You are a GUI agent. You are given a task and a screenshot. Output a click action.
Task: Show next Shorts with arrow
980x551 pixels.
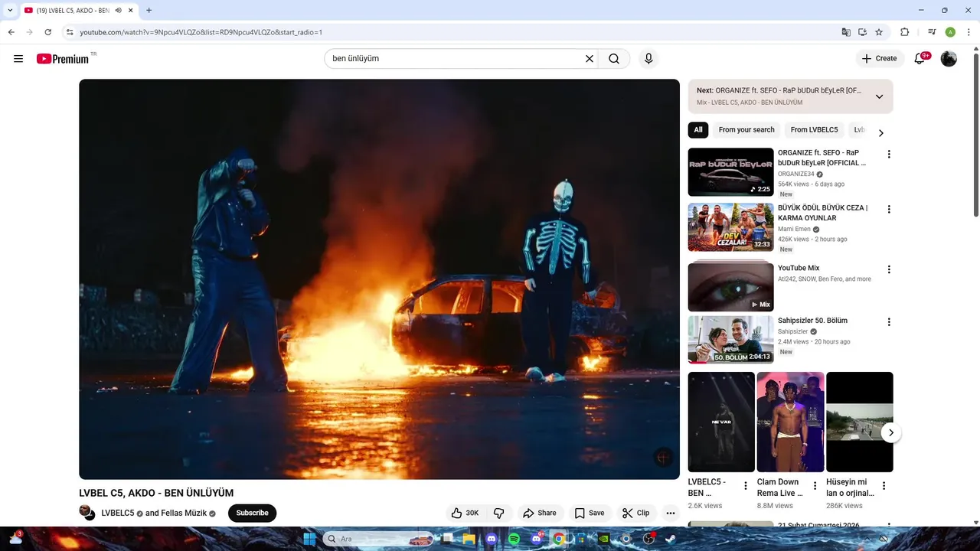tap(890, 432)
